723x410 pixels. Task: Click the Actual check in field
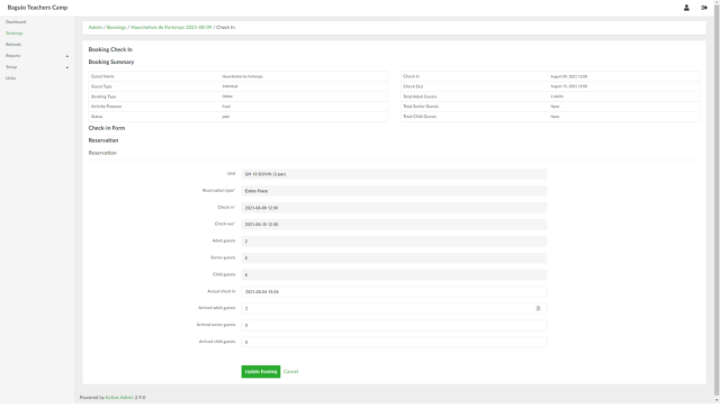(394, 291)
